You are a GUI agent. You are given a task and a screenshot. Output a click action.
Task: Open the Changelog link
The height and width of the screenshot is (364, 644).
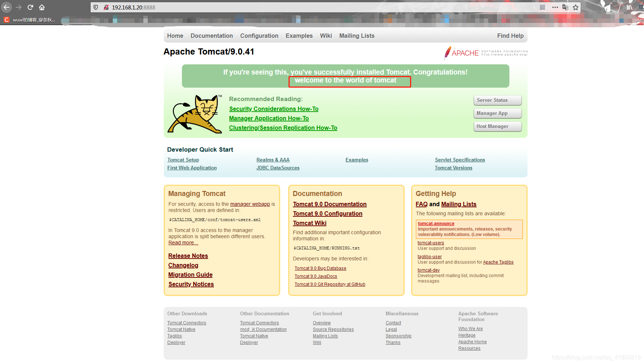tap(183, 265)
